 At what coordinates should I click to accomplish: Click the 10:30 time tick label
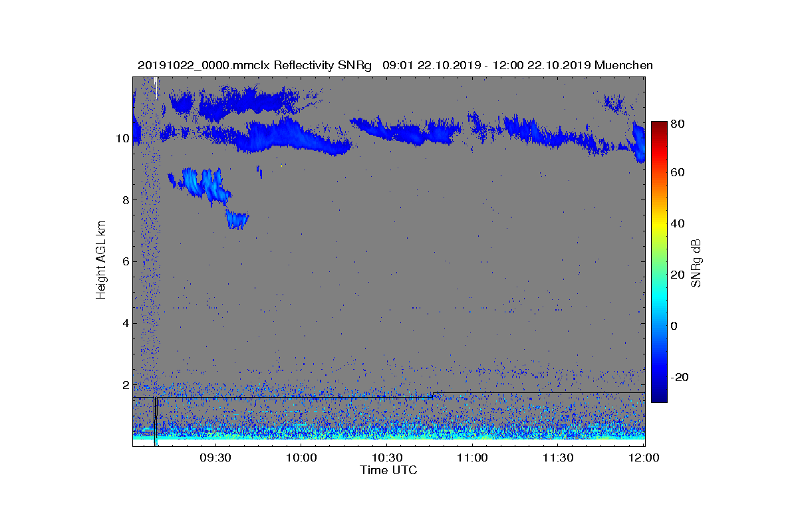click(x=387, y=458)
